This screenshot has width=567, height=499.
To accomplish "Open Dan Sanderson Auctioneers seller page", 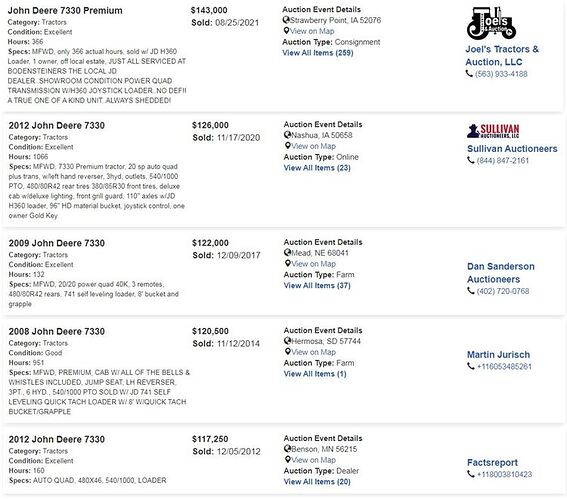I will [x=501, y=273].
